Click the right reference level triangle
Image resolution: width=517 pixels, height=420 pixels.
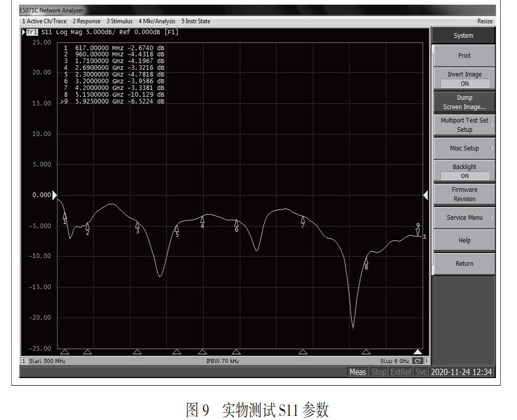click(x=425, y=196)
